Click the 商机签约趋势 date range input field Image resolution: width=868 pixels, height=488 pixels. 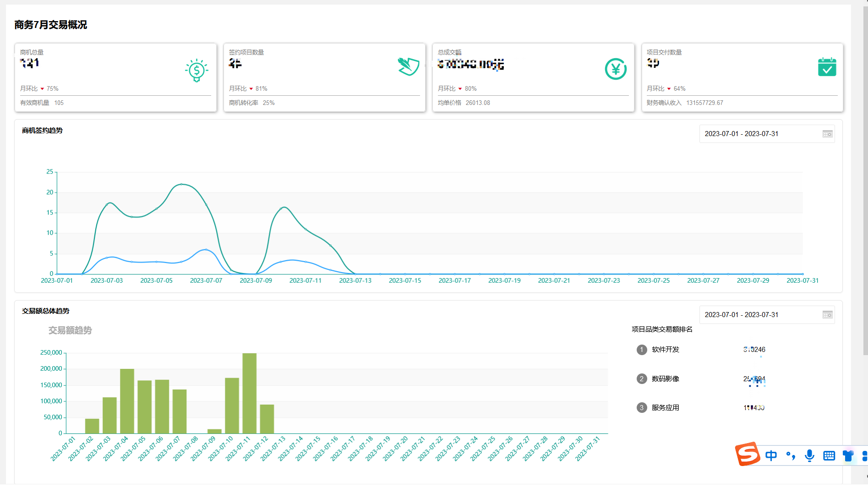click(767, 134)
